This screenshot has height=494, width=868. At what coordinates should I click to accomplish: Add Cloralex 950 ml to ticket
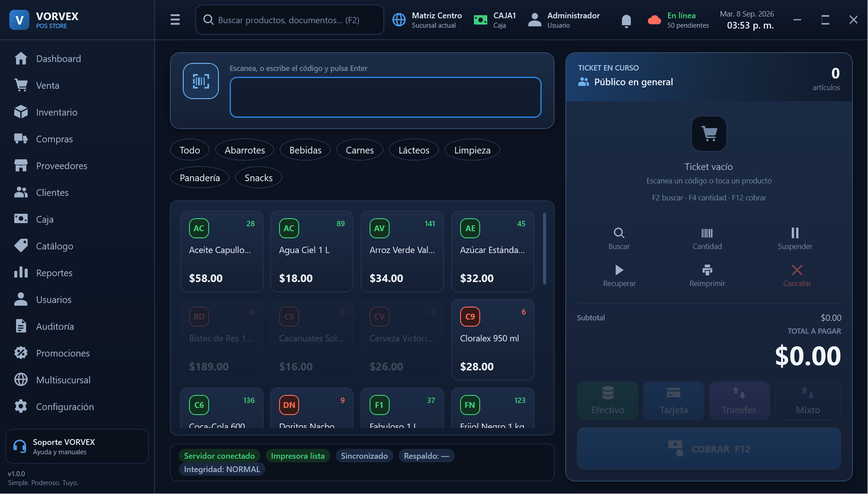click(493, 340)
